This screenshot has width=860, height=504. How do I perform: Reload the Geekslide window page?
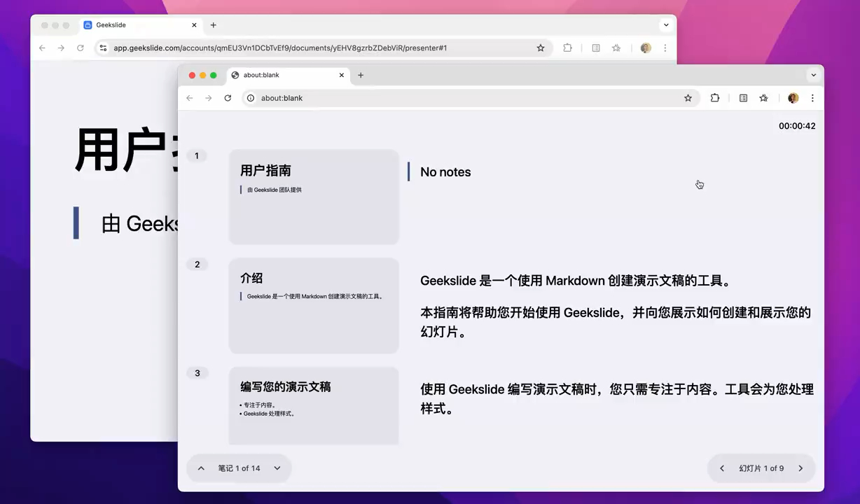pos(81,48)
